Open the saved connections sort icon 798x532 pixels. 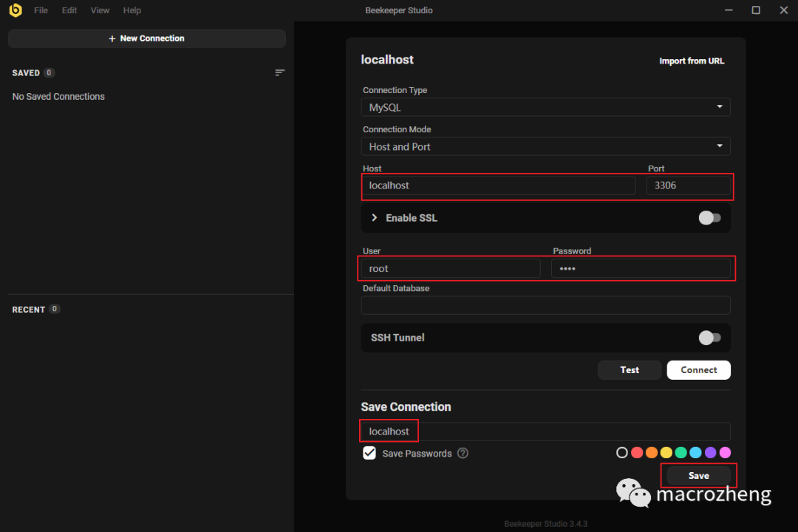279,73
